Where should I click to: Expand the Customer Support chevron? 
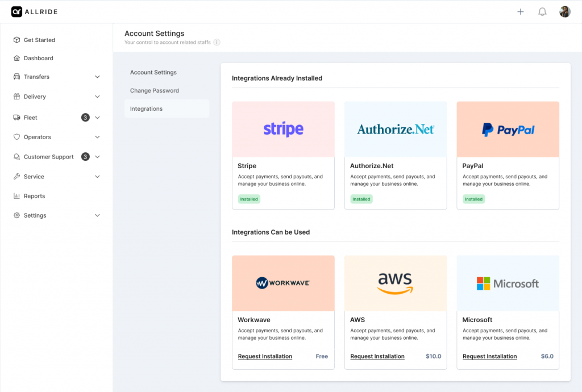97,157
